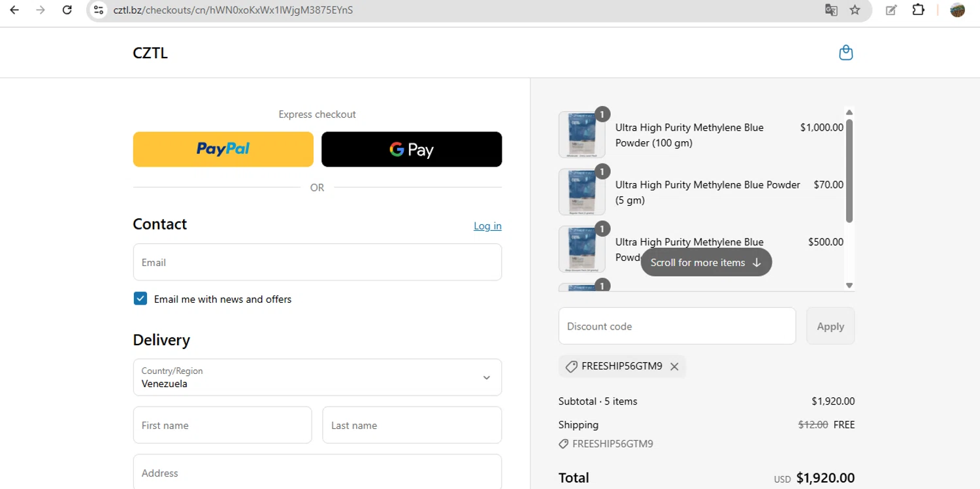Click the browser address bar URL
Viewport: 980px width, 489px height.
[233, 10]
